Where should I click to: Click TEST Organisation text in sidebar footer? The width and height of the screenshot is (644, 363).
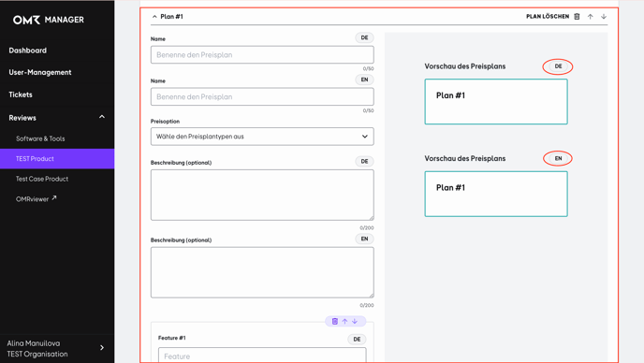tap(37, 354)
